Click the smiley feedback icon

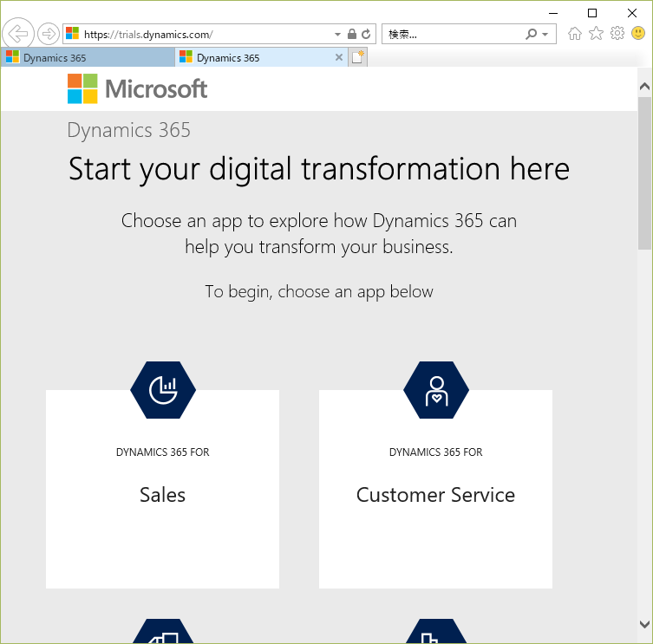[x=638, y=33]
